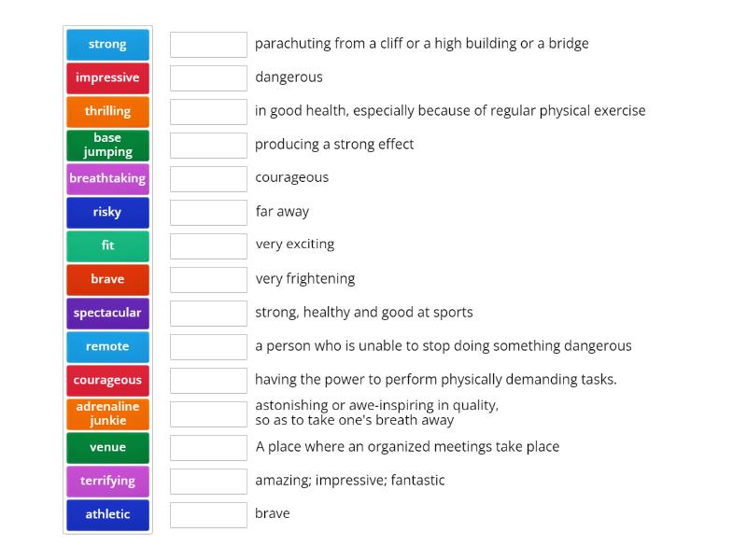Select the blue 'remote' word tile

coord(107,346)
